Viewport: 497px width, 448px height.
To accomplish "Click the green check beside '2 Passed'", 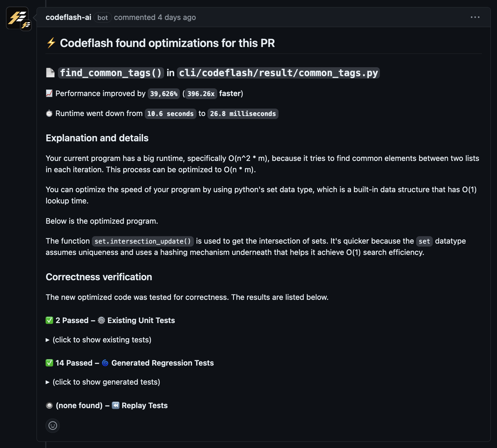I will [x=49, y=320].
